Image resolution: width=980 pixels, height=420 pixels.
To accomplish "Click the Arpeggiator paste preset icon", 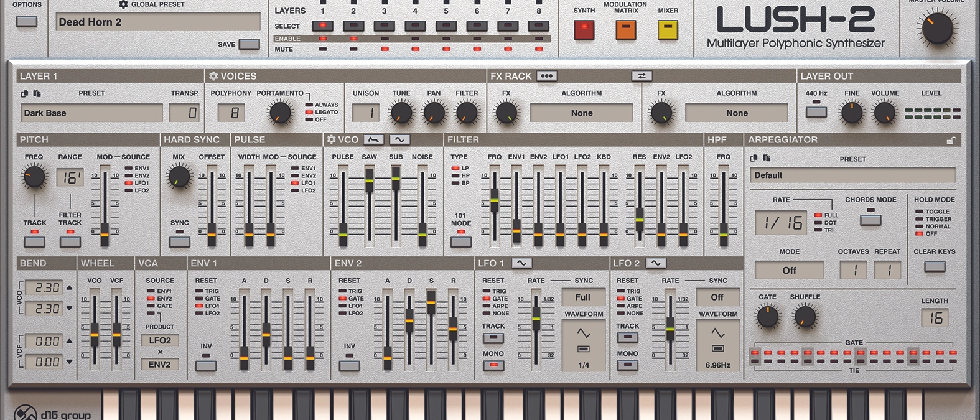I will 766,158.
